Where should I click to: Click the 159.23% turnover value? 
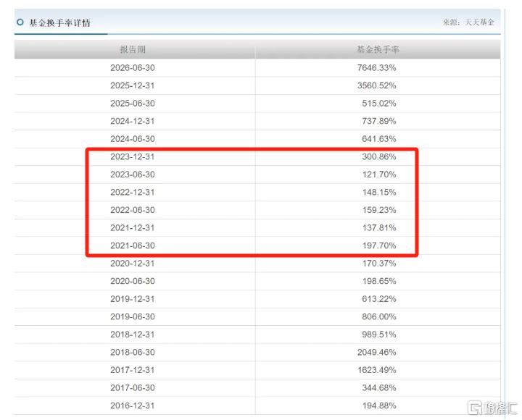click(379, 210)
